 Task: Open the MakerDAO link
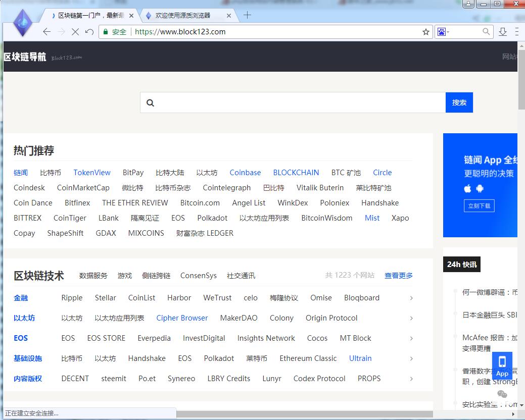pos(238,318)
